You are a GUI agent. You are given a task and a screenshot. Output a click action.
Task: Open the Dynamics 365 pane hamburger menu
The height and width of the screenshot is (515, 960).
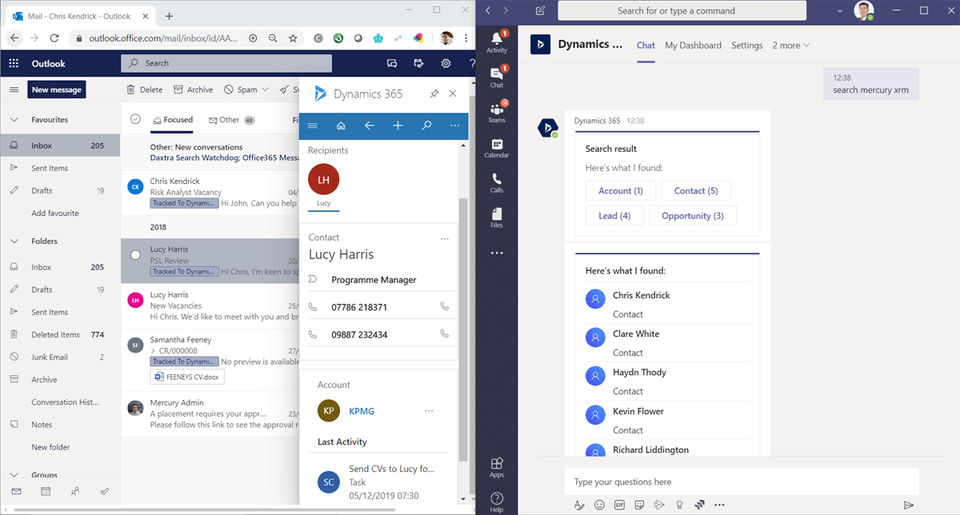pos(313,126)
